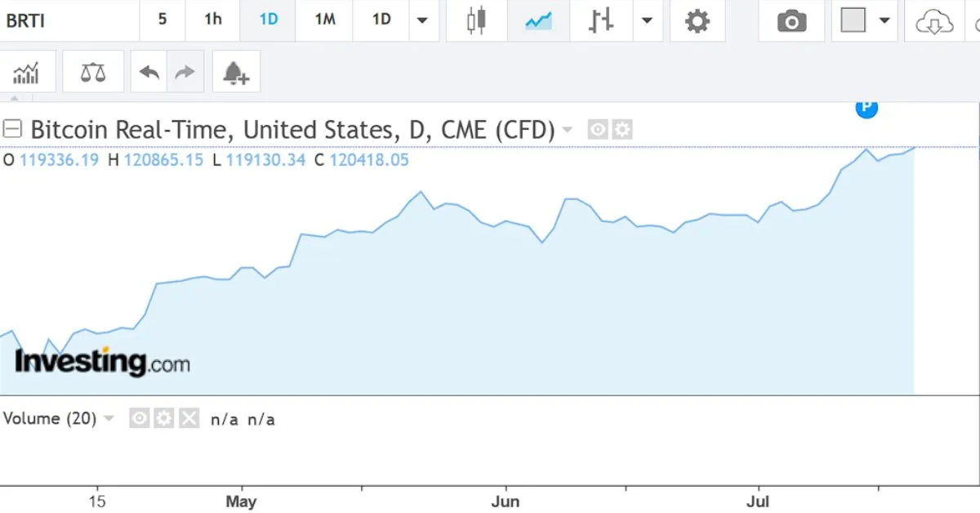The image size is (980, 513).
Task: Open chart properties gear icon
Action: [697, 20]
